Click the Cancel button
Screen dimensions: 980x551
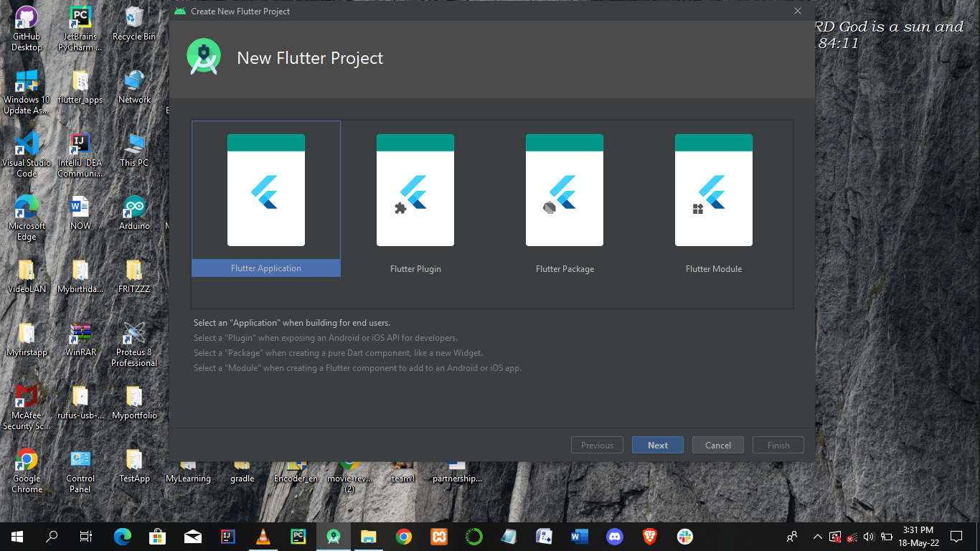coord(718,445)
